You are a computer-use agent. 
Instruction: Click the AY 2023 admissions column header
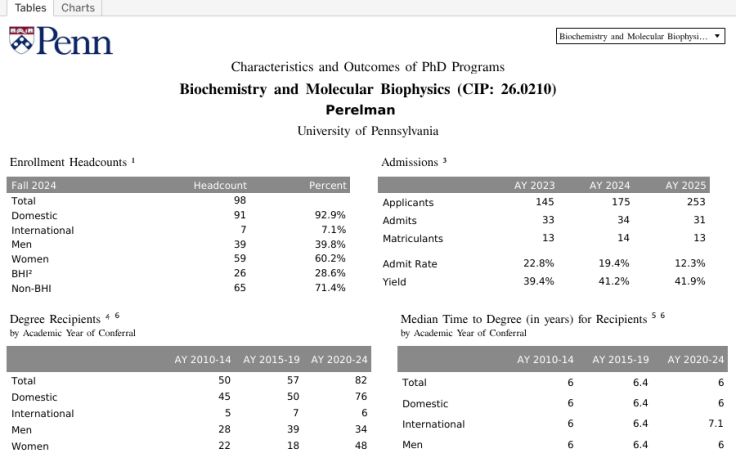point(535,185)
